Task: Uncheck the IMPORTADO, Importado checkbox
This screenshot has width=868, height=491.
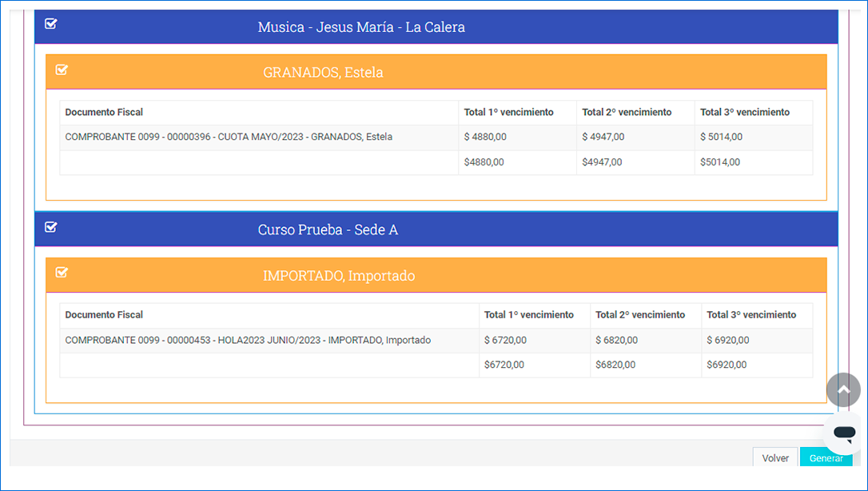Action: coord(62,273)
